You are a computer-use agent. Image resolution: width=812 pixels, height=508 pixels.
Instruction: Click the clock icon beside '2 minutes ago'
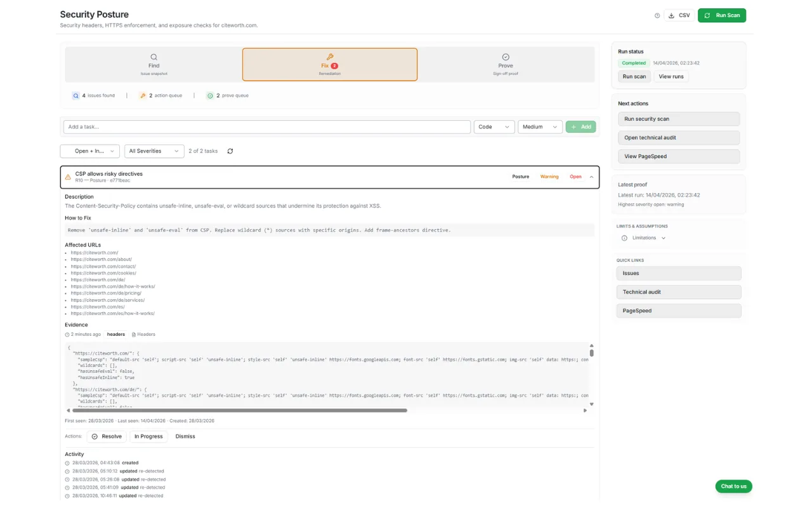coord(67,335)
